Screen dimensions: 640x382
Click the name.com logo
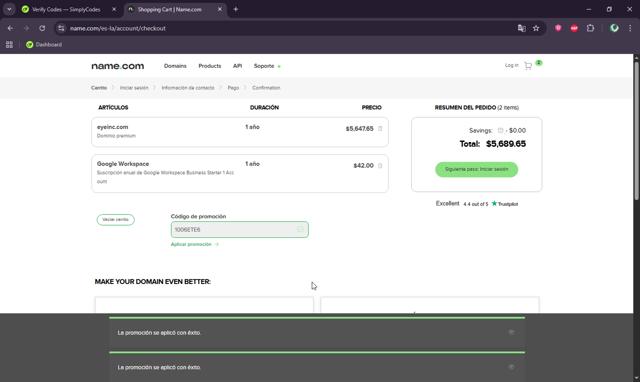(118, 66)
